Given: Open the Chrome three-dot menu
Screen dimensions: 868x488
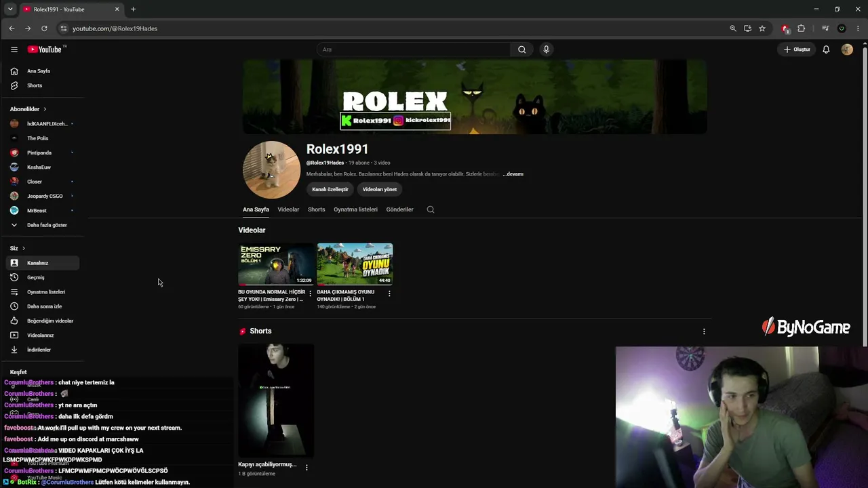Looking at the screenshot, I should (858, 28).
